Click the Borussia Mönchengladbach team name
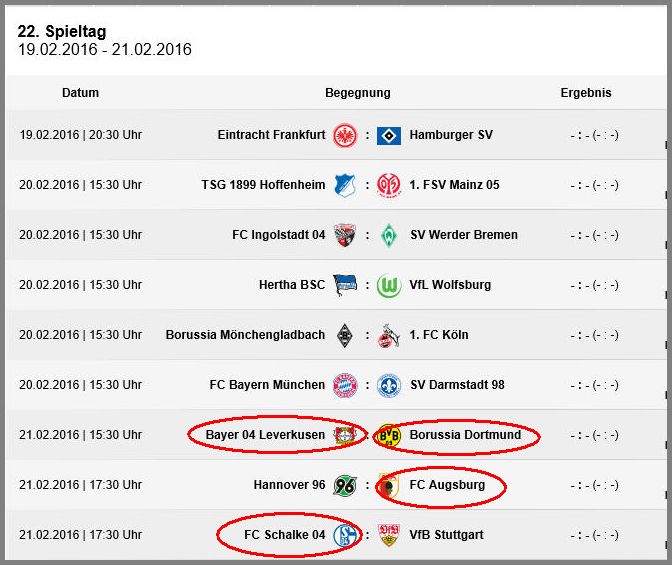 [x=245, y=335]
